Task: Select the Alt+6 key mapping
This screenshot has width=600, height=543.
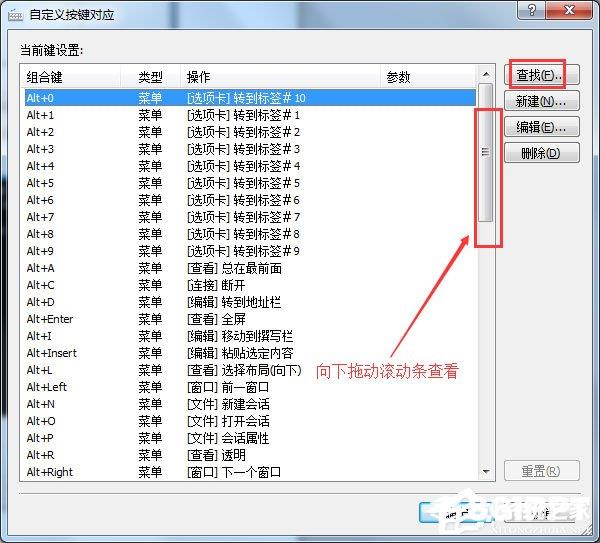Action: [x=250, y=200]
